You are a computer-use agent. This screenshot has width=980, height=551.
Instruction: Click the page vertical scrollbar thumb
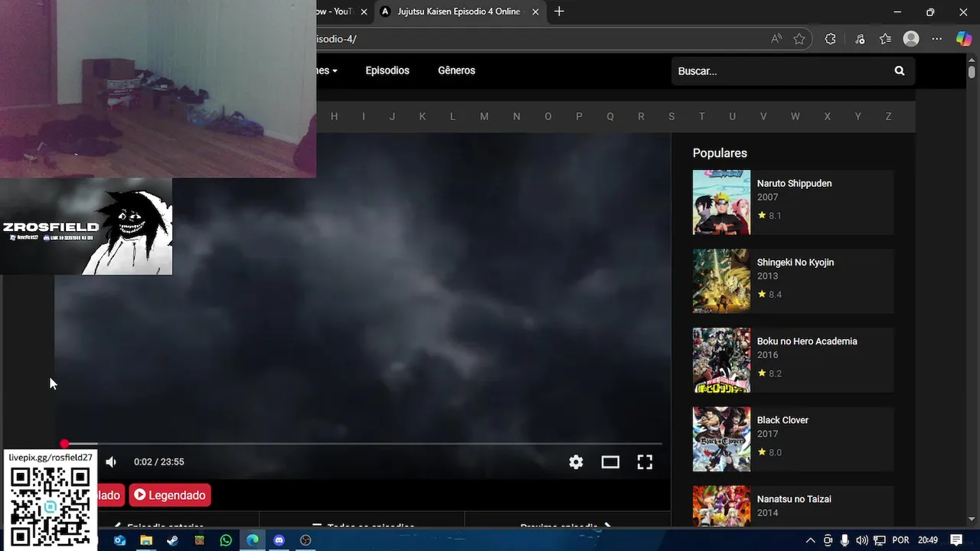[972, 72]
